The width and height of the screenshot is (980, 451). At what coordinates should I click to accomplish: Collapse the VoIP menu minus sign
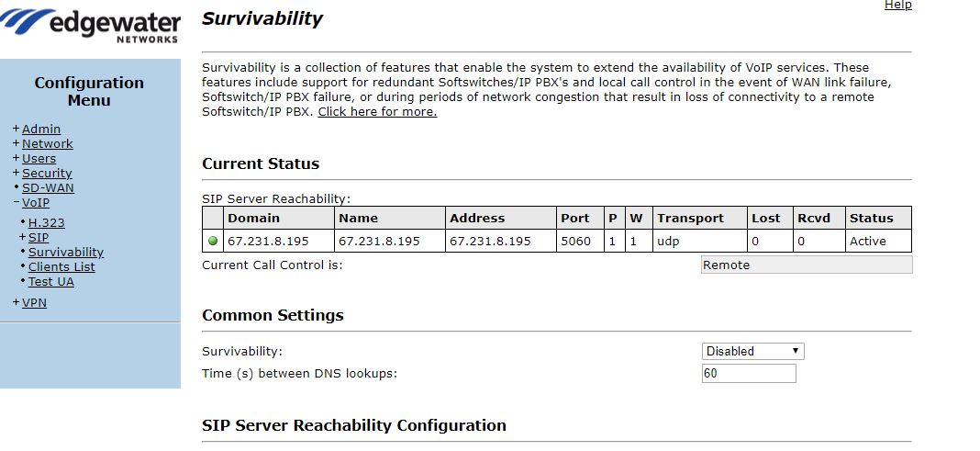click(x=16, y=203)
